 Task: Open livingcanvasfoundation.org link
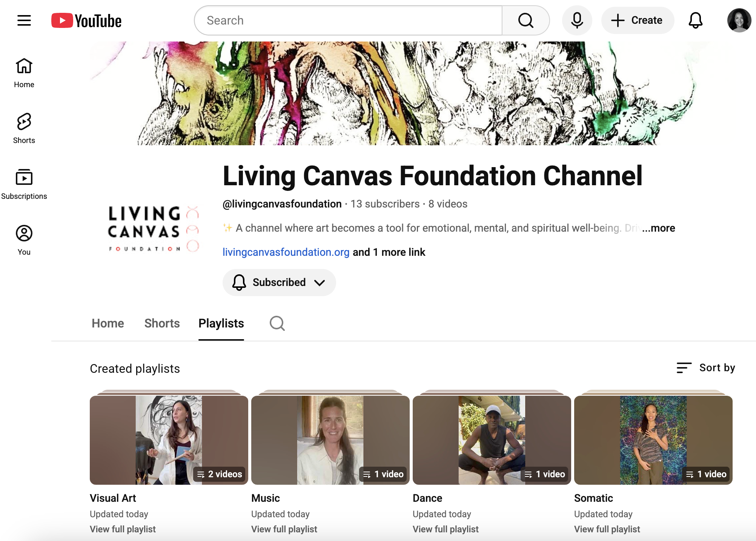coord(286,252)
